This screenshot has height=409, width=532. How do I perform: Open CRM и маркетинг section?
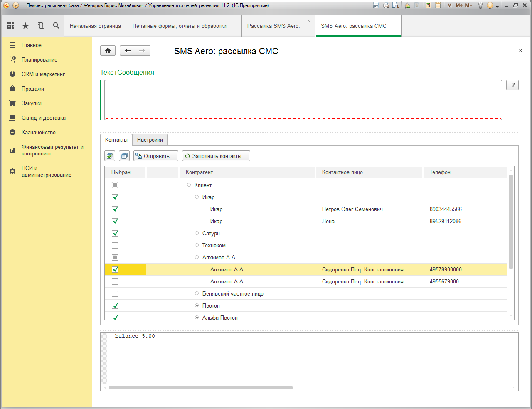tap(43, 74)
